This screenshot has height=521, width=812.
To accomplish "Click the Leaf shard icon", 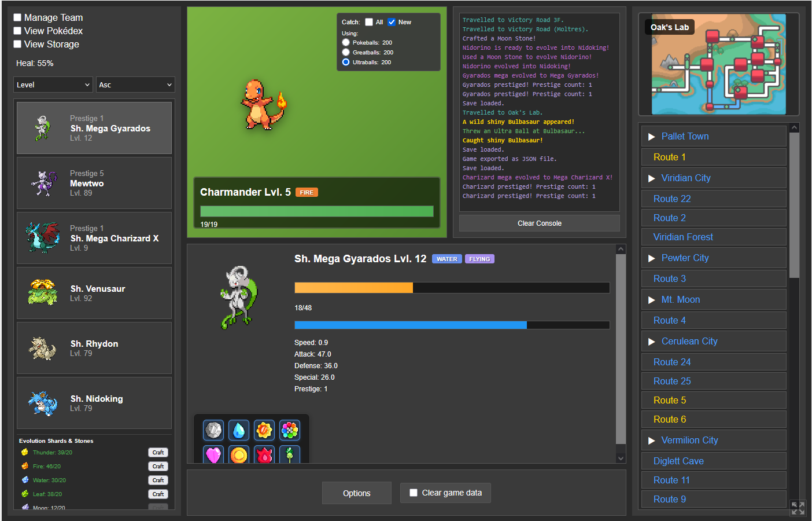I will (25, 494).
